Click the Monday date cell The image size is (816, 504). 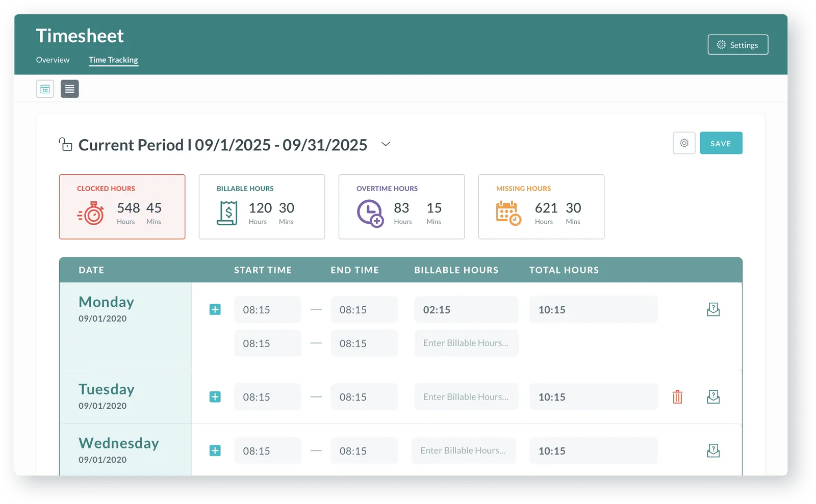point(125,326)
